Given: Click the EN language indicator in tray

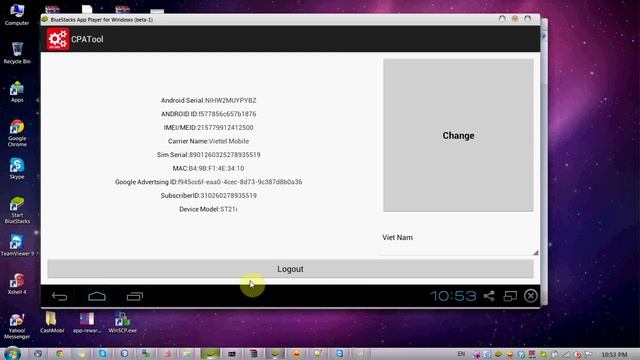Looking at the screenshot, I should coord(461,354).
